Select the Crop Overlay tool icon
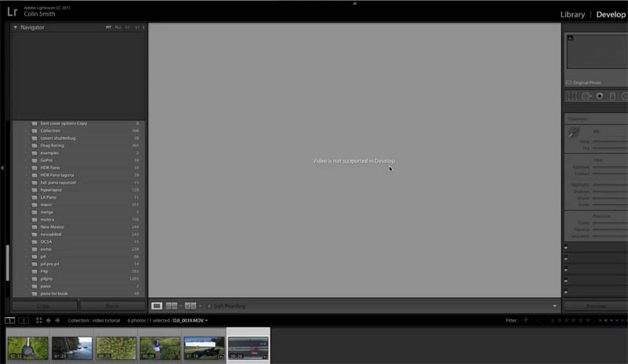 point(572,96)
